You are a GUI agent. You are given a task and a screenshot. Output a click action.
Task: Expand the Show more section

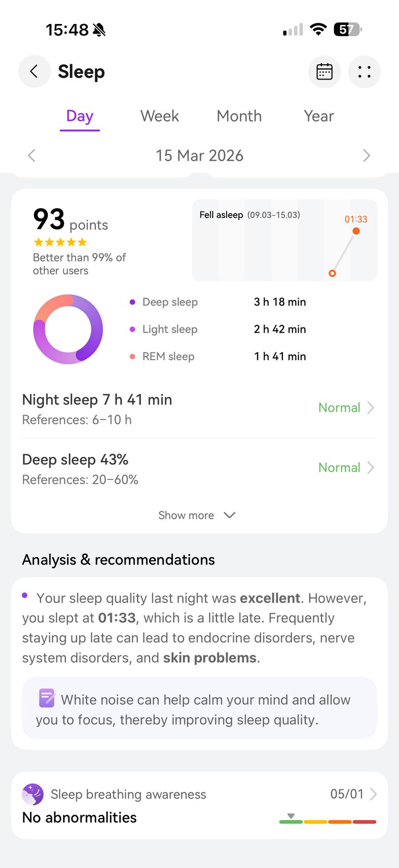(x=197, y=515)
